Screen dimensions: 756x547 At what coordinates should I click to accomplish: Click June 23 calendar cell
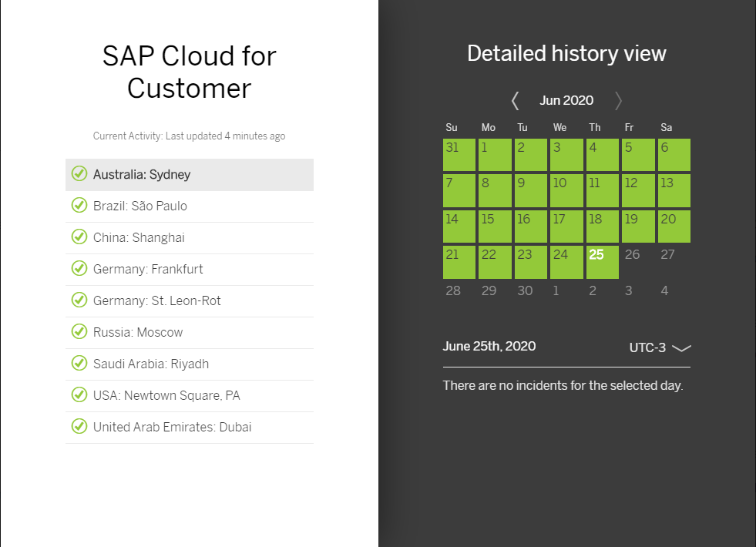pyautogui.click(x=531, y=262)
